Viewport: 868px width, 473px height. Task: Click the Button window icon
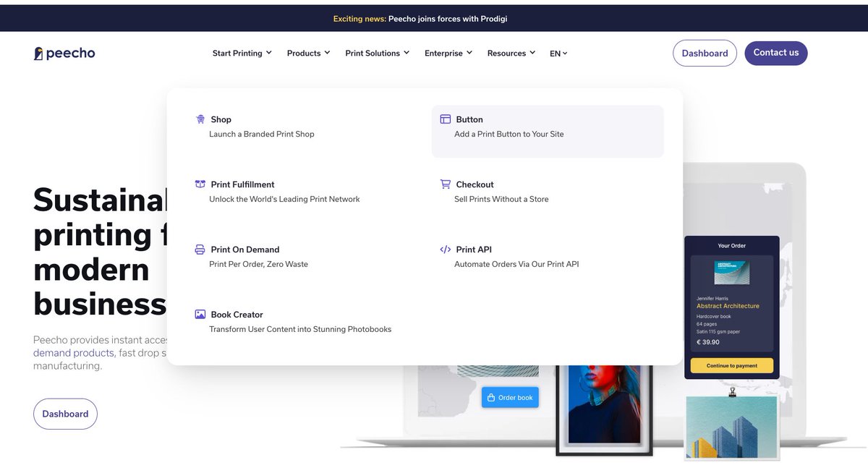point(446,119)
